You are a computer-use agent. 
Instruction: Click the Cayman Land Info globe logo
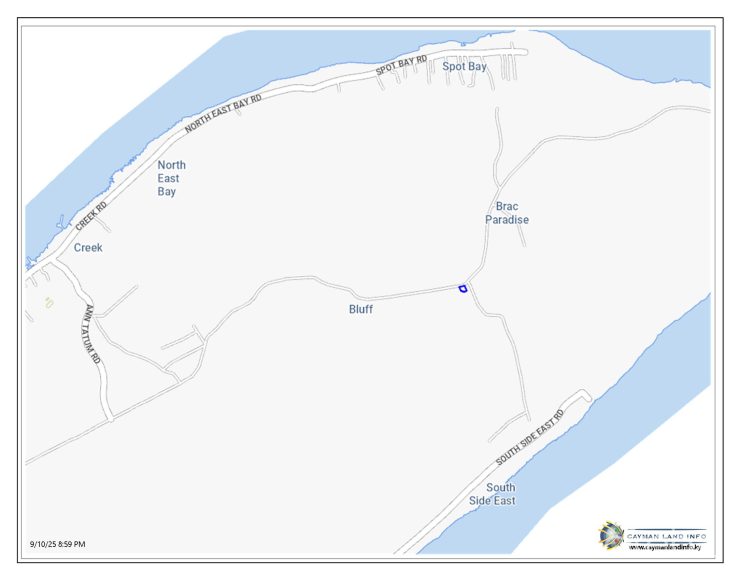[x=611, y=536]
